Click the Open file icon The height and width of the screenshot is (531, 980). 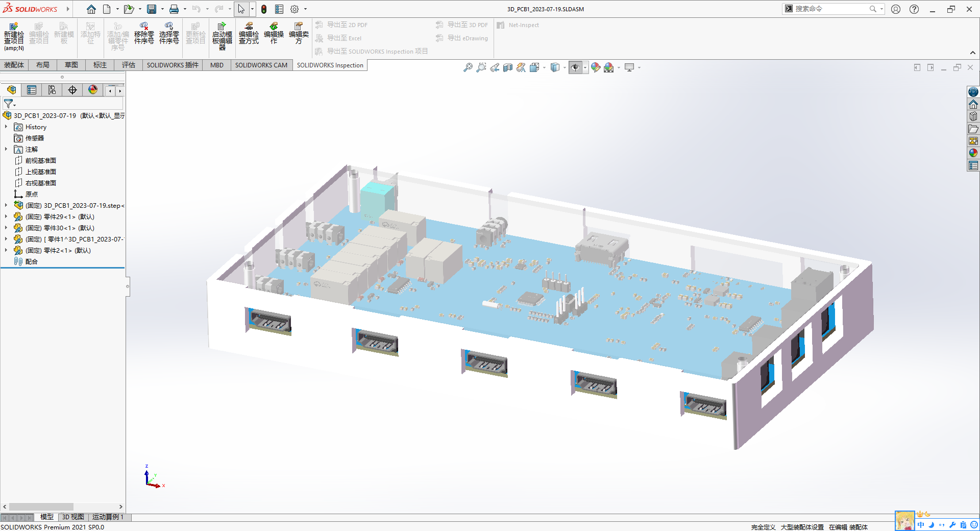(129, 9)
